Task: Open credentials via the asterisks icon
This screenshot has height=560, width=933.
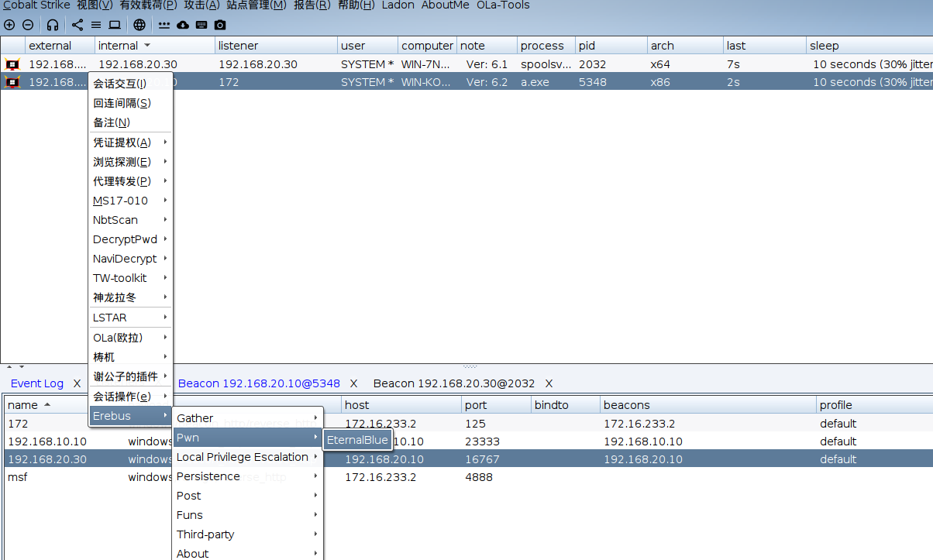Action: 164,25
